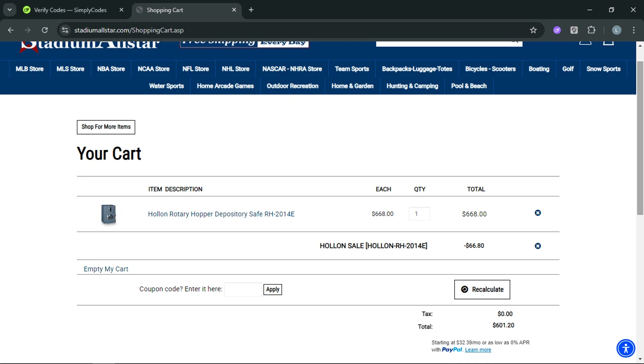This screenshot has height=364, width=644.
Task: Open Home & Garden category
Action: click(x=352, y=86)
